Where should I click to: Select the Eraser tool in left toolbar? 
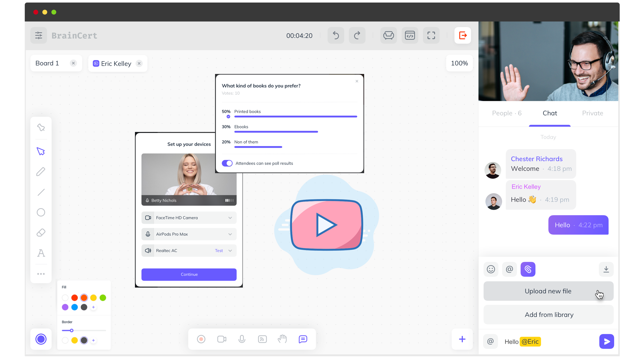pyautogui.click(x=41, y=233)
